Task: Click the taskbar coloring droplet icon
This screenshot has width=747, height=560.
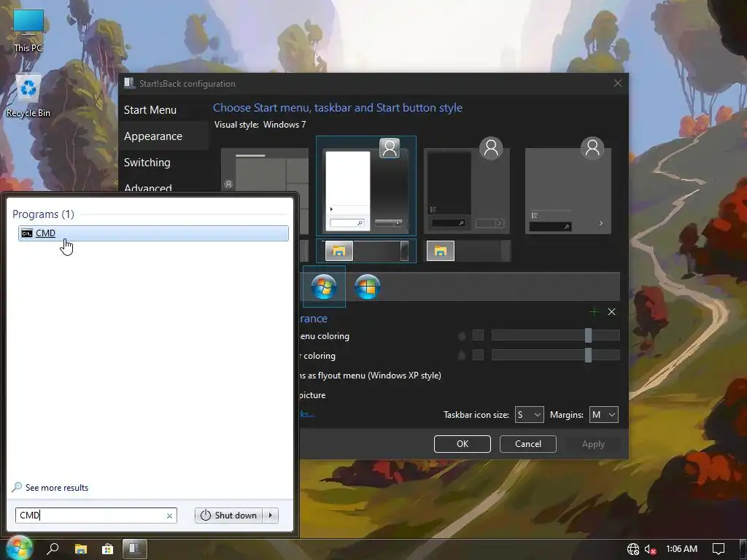Action: 462,355
